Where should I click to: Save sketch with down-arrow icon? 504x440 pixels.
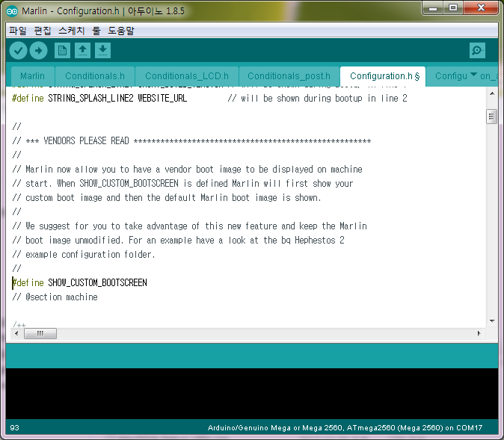(x=103, y=51)
